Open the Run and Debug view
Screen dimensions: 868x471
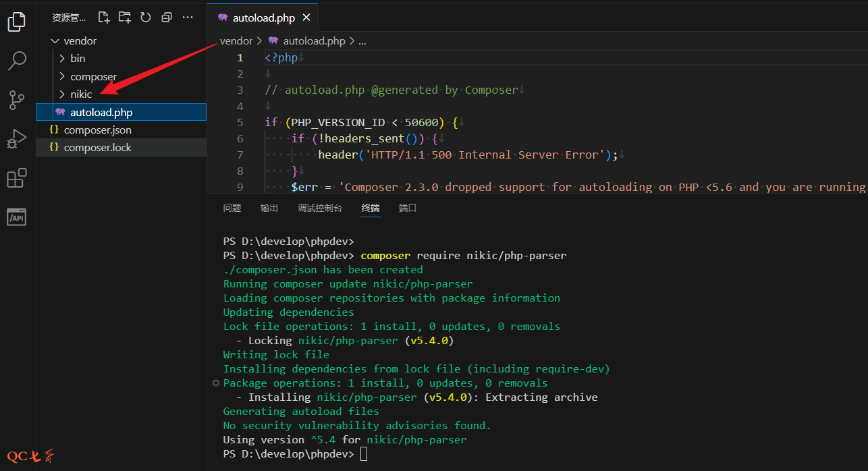click(x=16, y=138)
